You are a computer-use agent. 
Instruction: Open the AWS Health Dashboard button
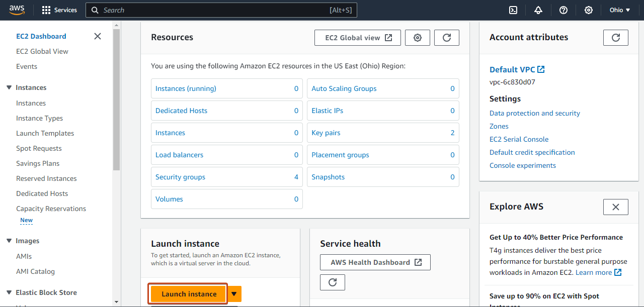[375, 262]
